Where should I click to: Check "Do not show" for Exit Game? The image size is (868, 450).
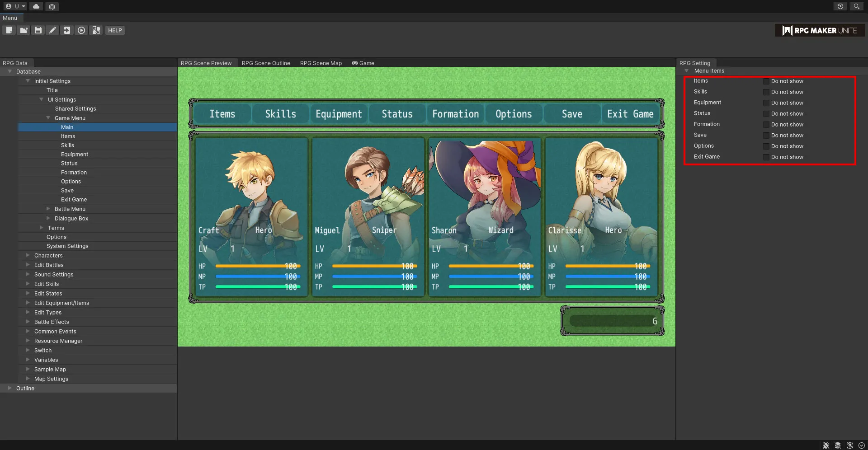click(766, 157)
